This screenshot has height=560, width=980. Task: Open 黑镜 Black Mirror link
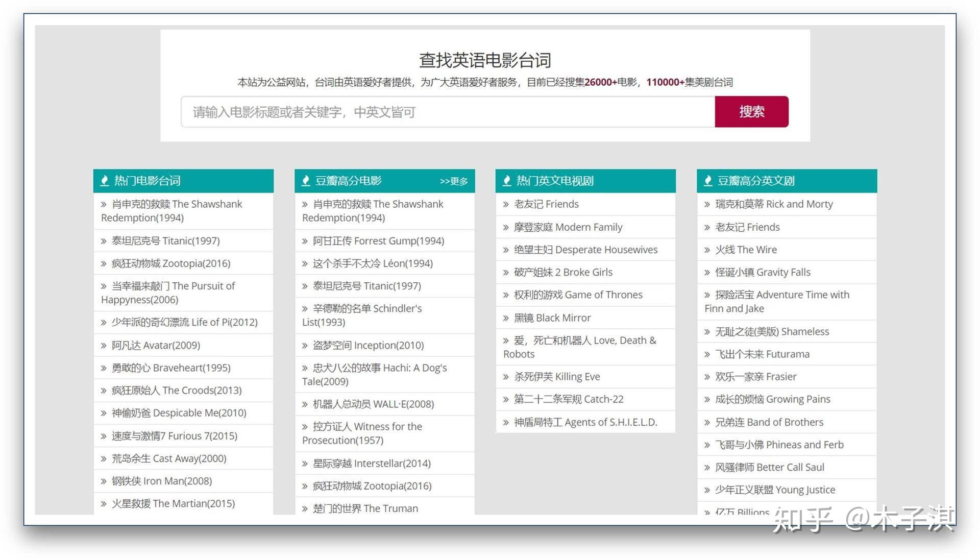(552, 318)
